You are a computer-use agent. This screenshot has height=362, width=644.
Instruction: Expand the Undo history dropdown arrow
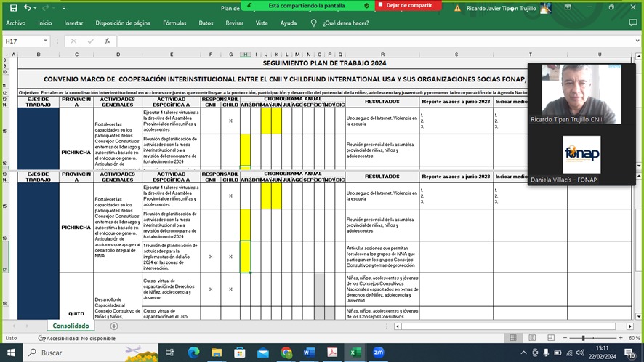point(35,7)
